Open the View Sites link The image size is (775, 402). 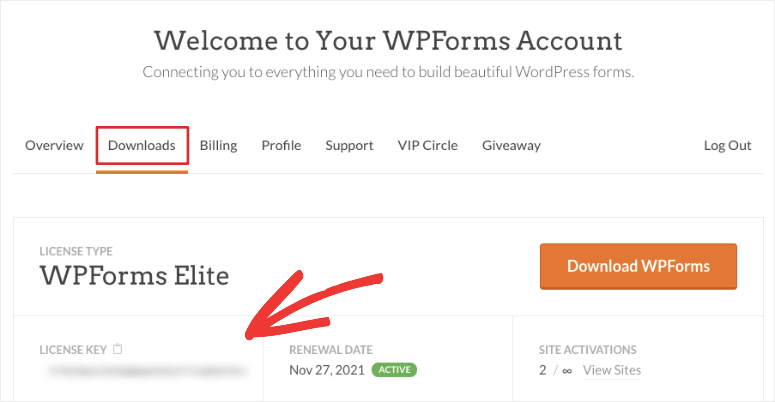click(612, 370)
